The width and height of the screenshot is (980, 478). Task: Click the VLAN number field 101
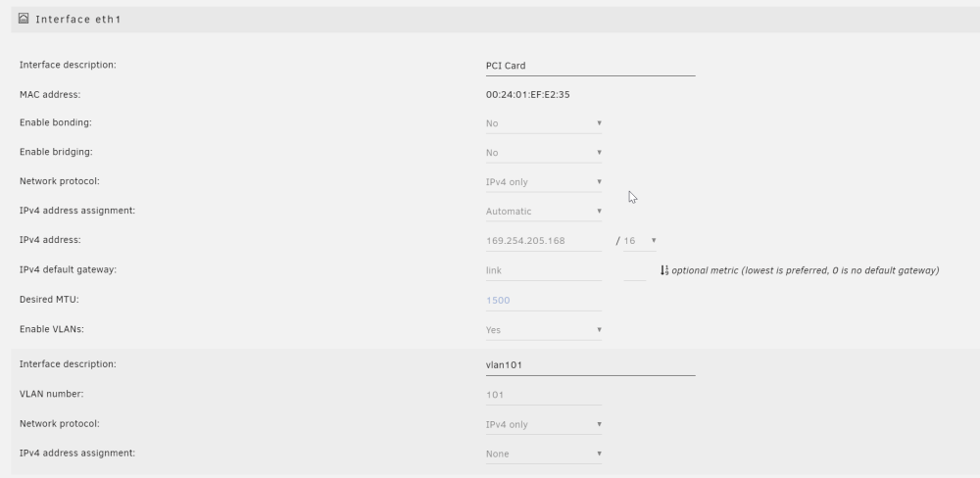click(543, 395)
